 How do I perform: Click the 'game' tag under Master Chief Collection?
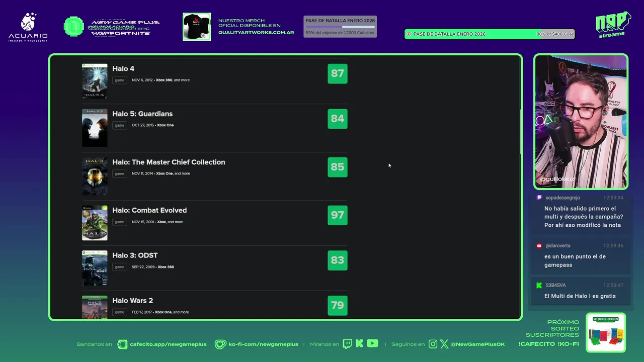click(x=119, y=173)
